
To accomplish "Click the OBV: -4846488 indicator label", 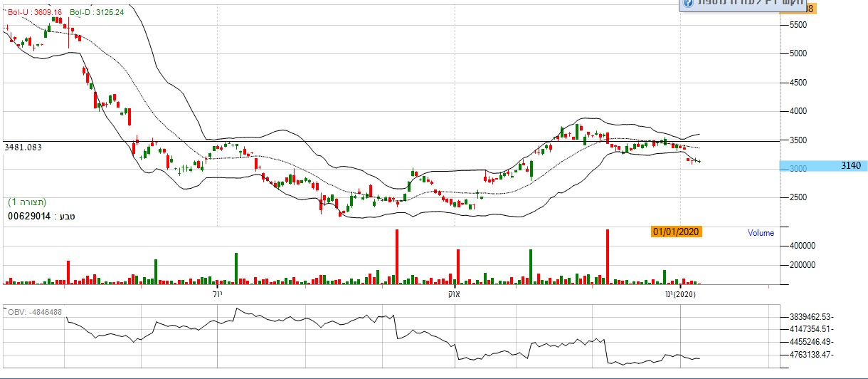I will pos(34,312).
